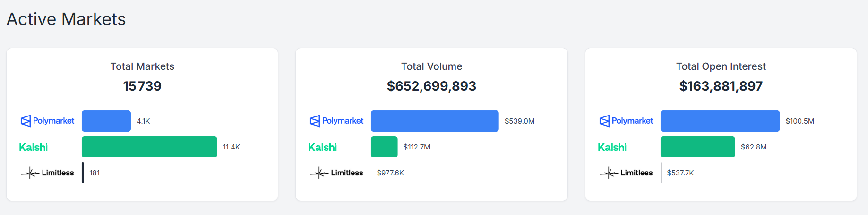The width and height of the screenshot is (868, 215).
Task: Click the green Kalshi 11.4K markets bar
Action: (x=149, y=147)
